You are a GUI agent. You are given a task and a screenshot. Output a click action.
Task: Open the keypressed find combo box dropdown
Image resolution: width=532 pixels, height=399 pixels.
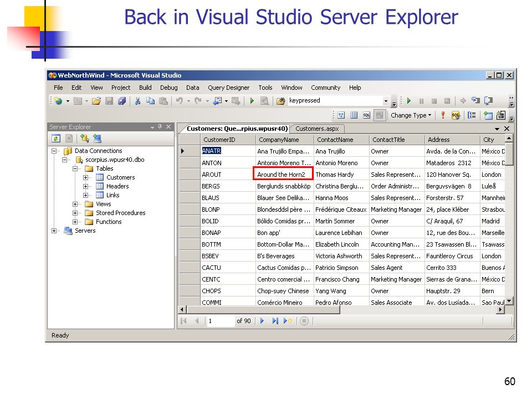click(x=386, y=101)
